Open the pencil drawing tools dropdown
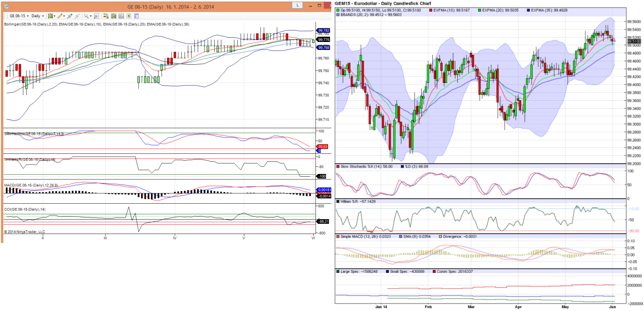The image size is (644, 311). 62,16
